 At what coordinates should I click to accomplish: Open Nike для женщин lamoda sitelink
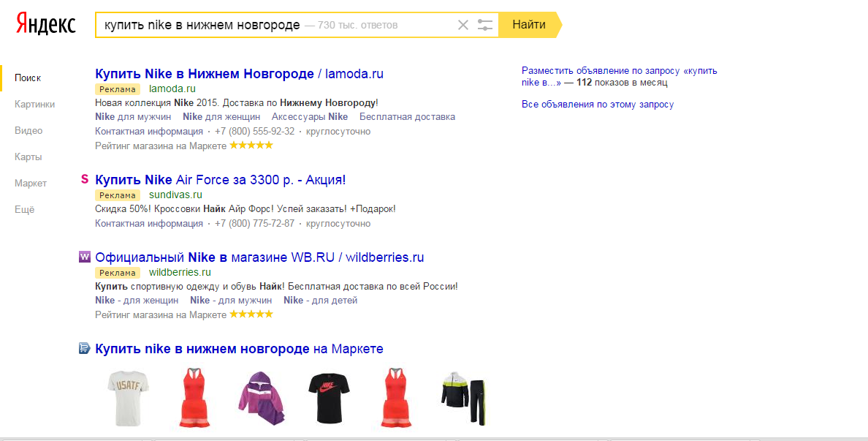[x=221, y=117]
